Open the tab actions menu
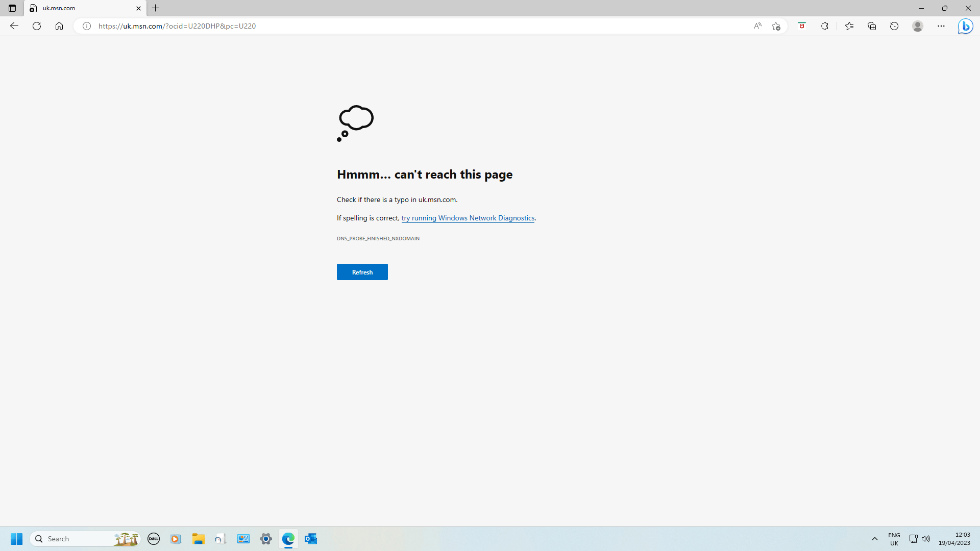 (x=12, y=8)
